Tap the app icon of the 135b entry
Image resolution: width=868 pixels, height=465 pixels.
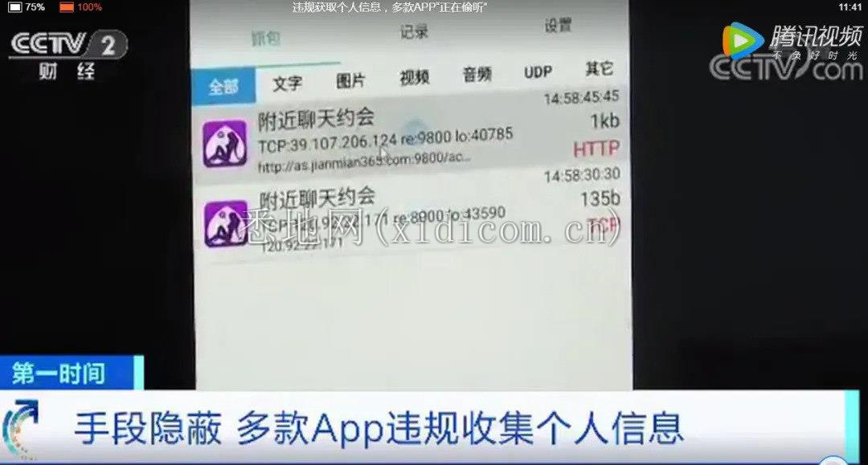pyautogui.click(x=226, y=222)
